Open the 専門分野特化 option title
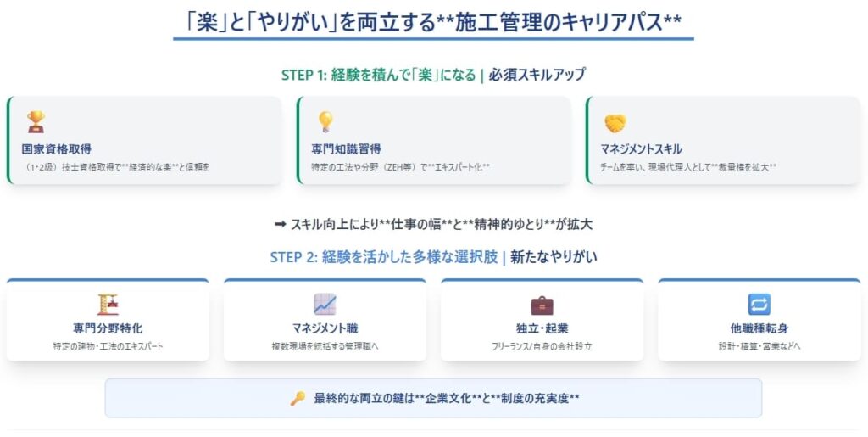Viewport: 868px width, 437px height. point(108,328)
